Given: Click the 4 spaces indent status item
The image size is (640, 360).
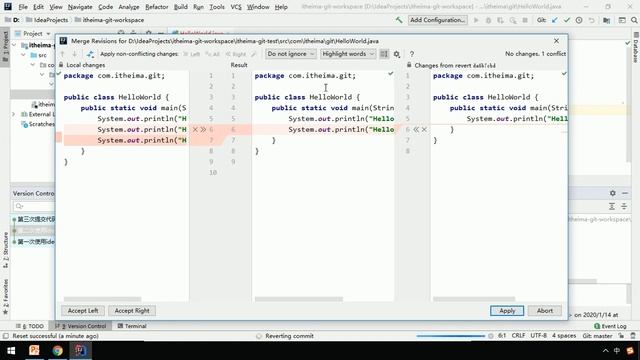Looking at the screenshot, I should 564,336.
